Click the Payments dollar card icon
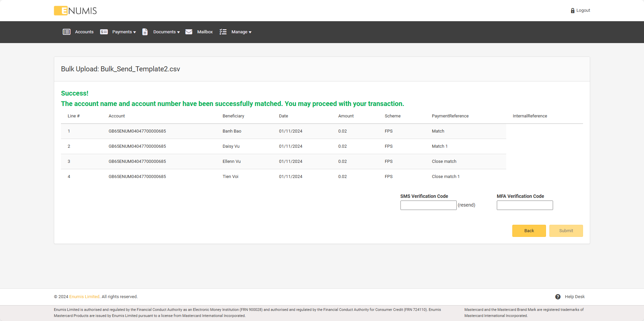This screenshot has height=321, width=644. pos(104,32)
